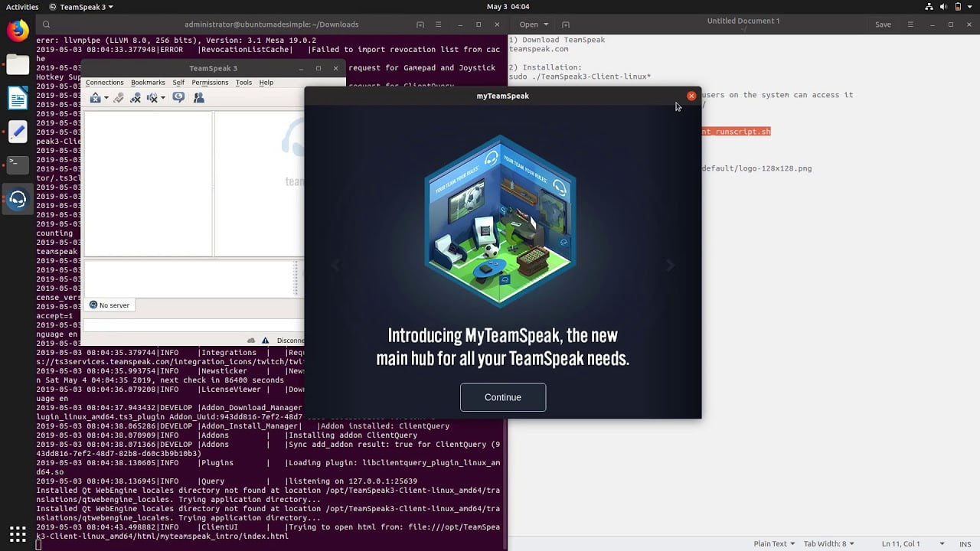Expand the mute speakers dropdown arrow

[x=162, y=98]
